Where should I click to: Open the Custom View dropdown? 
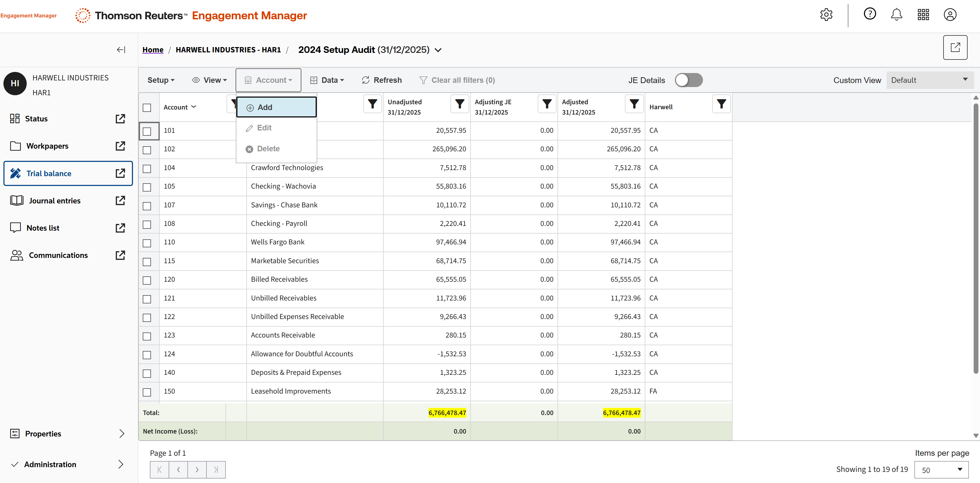point(930,80)
